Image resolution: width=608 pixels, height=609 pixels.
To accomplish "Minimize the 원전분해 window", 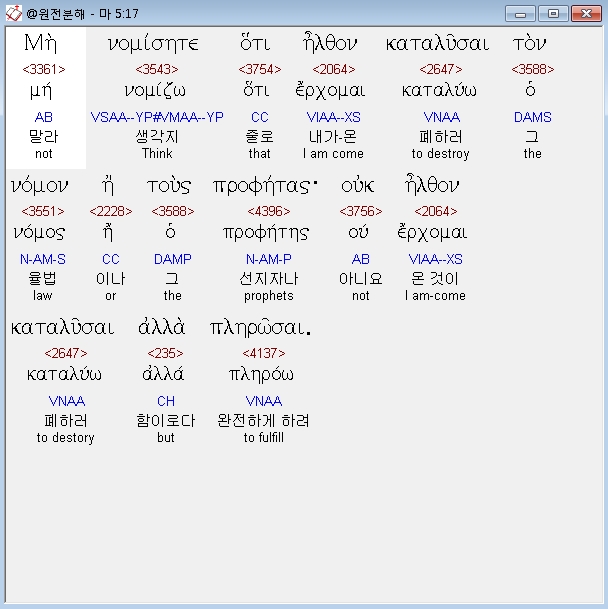I will tap(520, 14).
